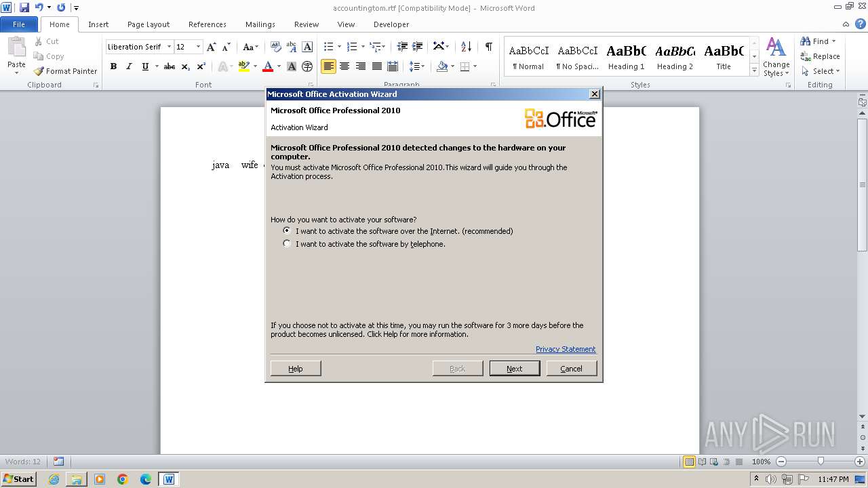Viewport: 868px width, 488px height.
Task: Apply Superscript formatting
Action: point(201,66)
